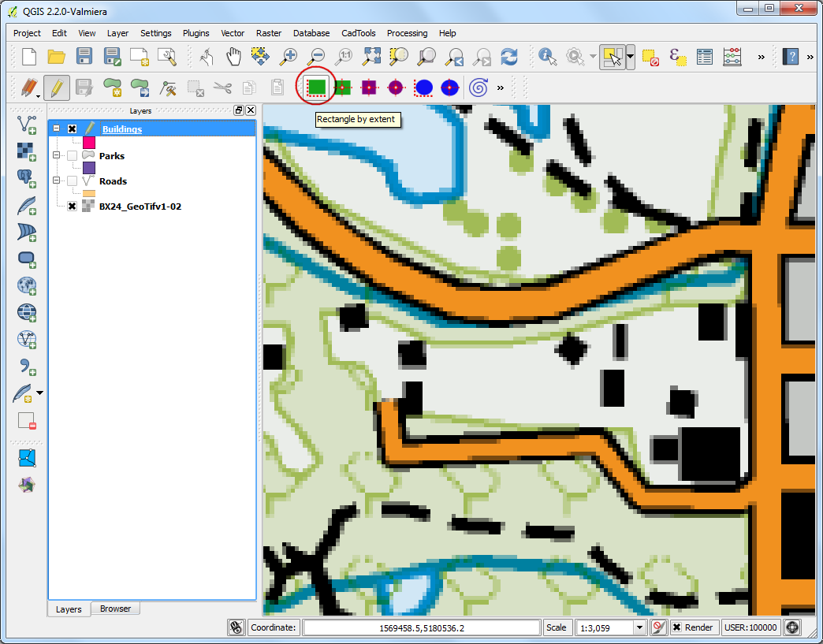Uncheck the Buildings layer visibility
823x644 pixels.
[x=73, y=129]
